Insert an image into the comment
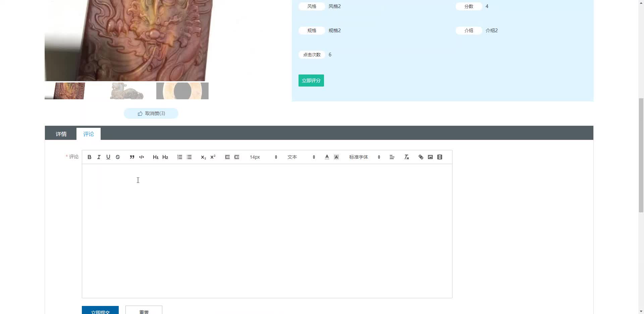644x314 pixels. coord(430,157)
